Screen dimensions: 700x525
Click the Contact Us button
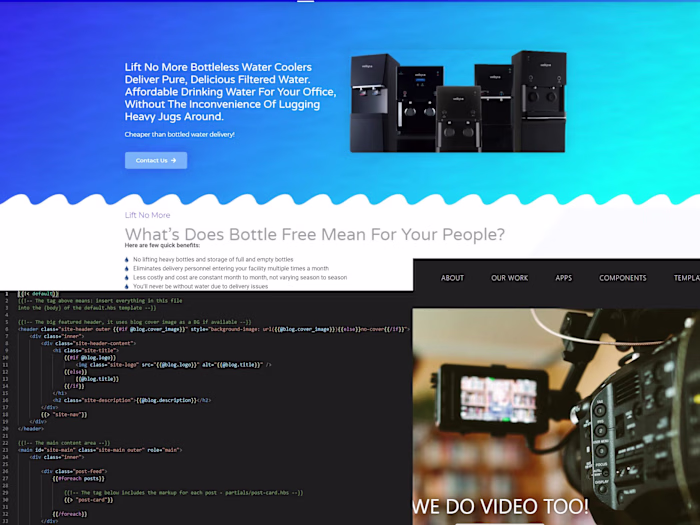click(156, 160)
